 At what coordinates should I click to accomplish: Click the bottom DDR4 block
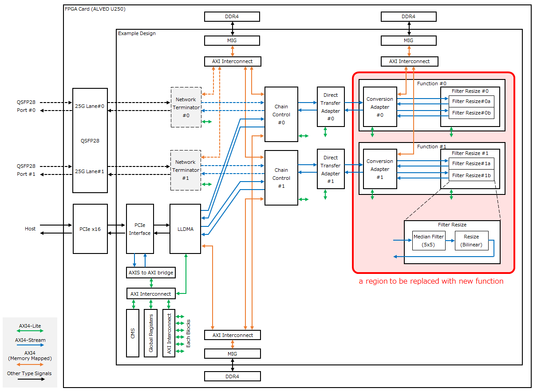(232, 376)
